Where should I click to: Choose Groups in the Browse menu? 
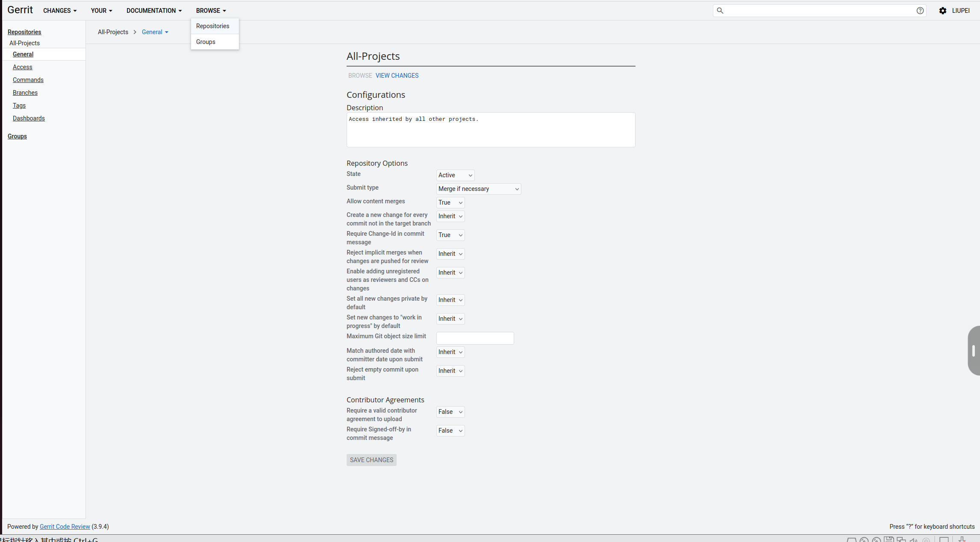(x=206, y=42)
